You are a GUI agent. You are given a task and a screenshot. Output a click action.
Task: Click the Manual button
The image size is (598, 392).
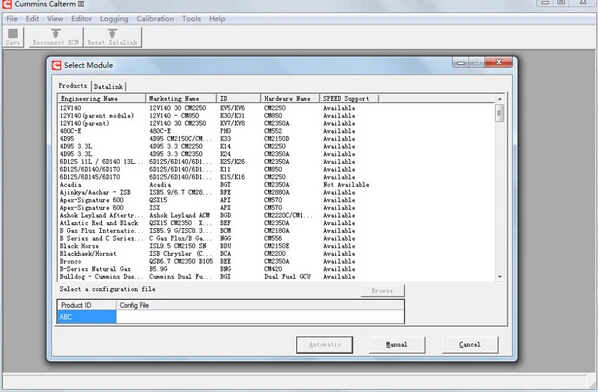[397, 345]
